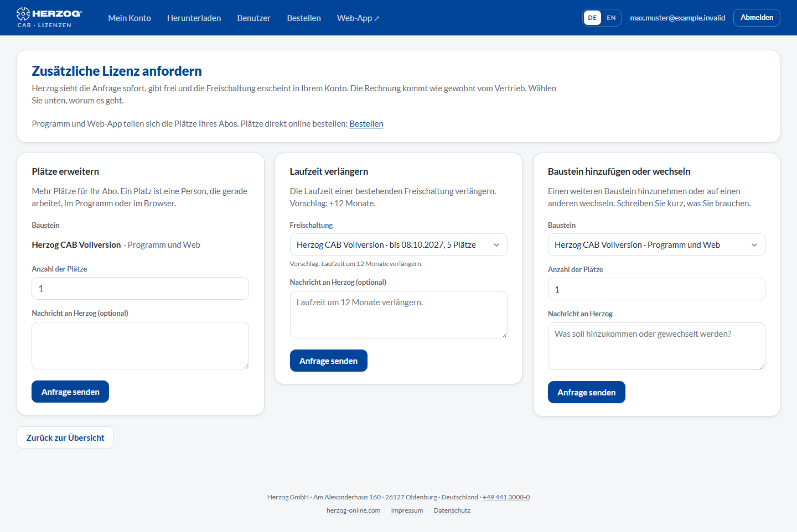Send request in the Plätze erweitern card
Image resolution: width=797 pixels, height=532 pixels.
(70, 392)
